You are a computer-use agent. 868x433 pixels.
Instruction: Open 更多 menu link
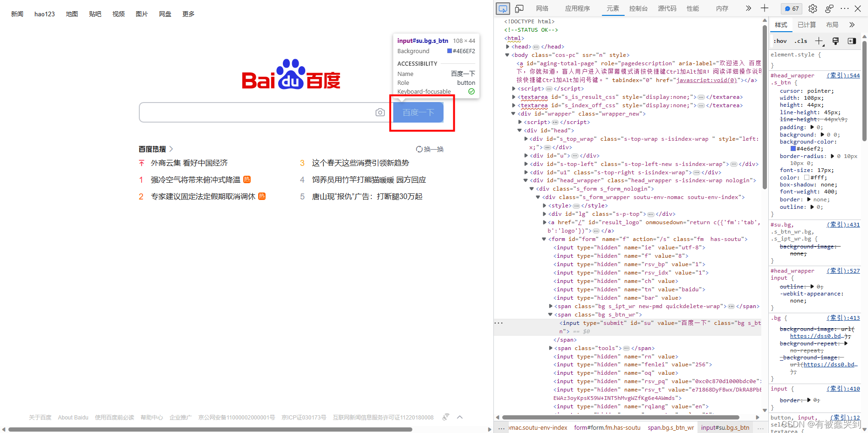188,14
